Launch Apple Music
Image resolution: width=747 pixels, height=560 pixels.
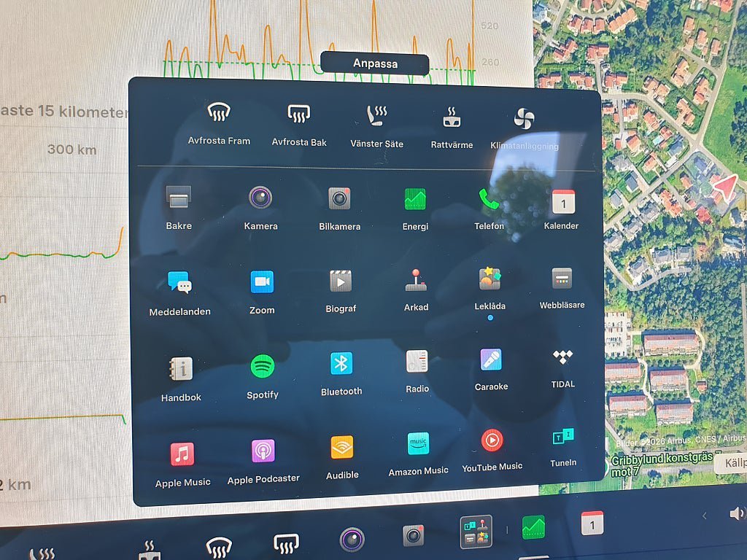182,454
